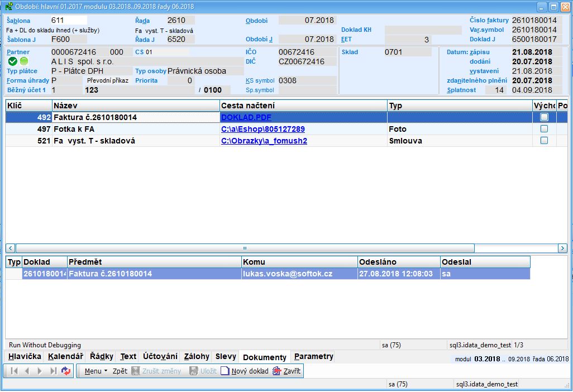
Task: Open the DOKLAD.PDF link
Action: [x=246, y=117]
